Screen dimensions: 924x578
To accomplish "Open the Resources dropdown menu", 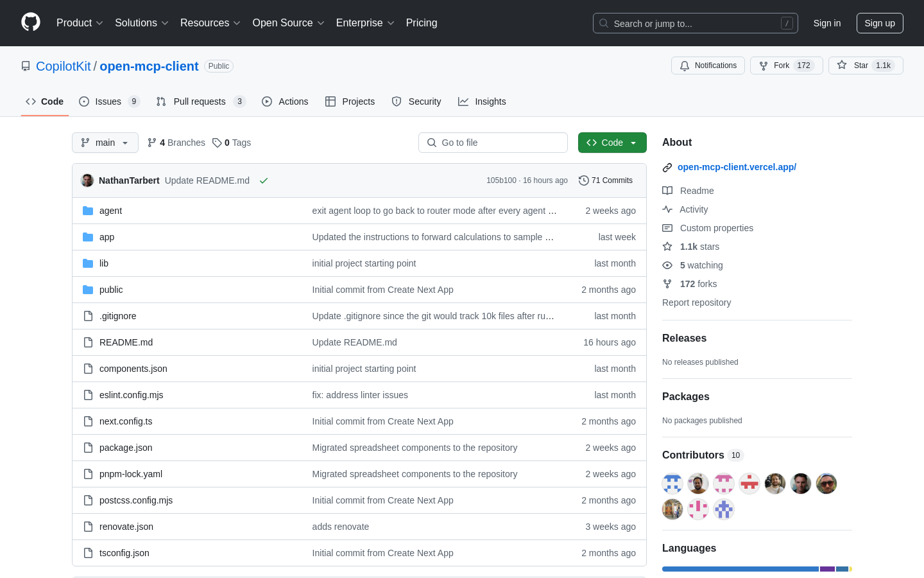I will point(210,23).
